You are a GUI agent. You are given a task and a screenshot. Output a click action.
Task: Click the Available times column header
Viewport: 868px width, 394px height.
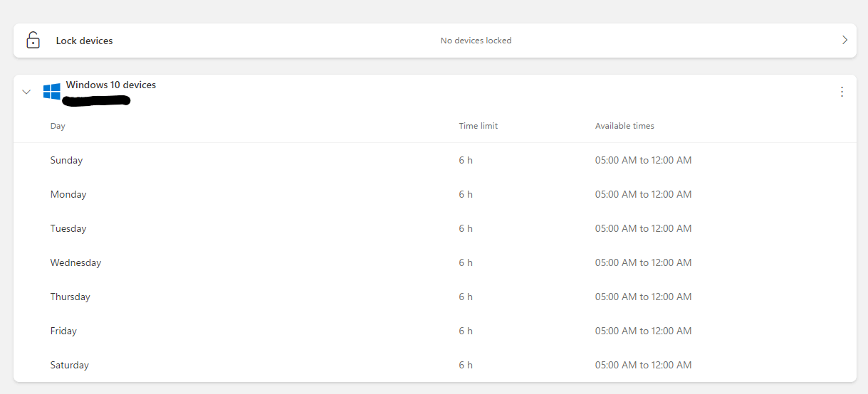(624, 126)
